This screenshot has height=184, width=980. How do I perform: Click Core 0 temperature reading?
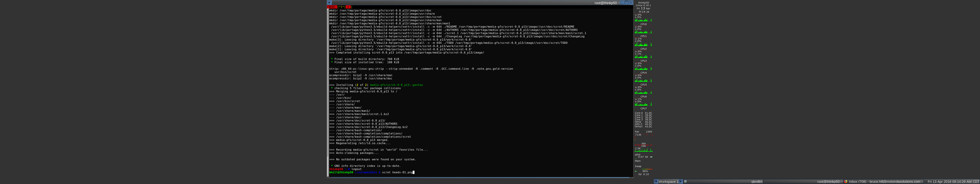[x=643, y=113]
